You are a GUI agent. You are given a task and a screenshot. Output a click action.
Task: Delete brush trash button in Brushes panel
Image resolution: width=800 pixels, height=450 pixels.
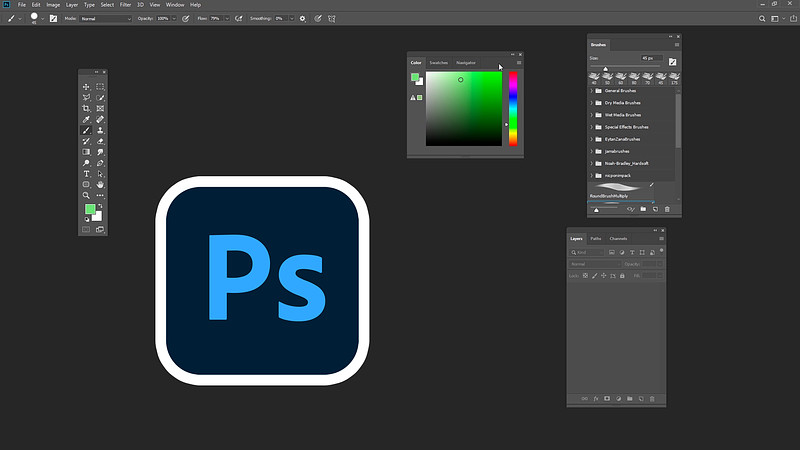click(x=667, y=209)
